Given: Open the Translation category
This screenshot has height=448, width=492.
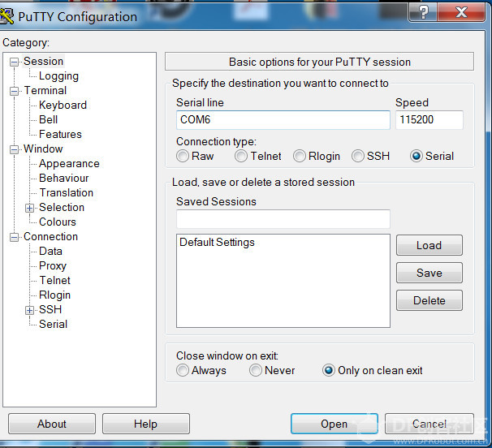Looking at the screenshot, I should [x=67, y=192].
